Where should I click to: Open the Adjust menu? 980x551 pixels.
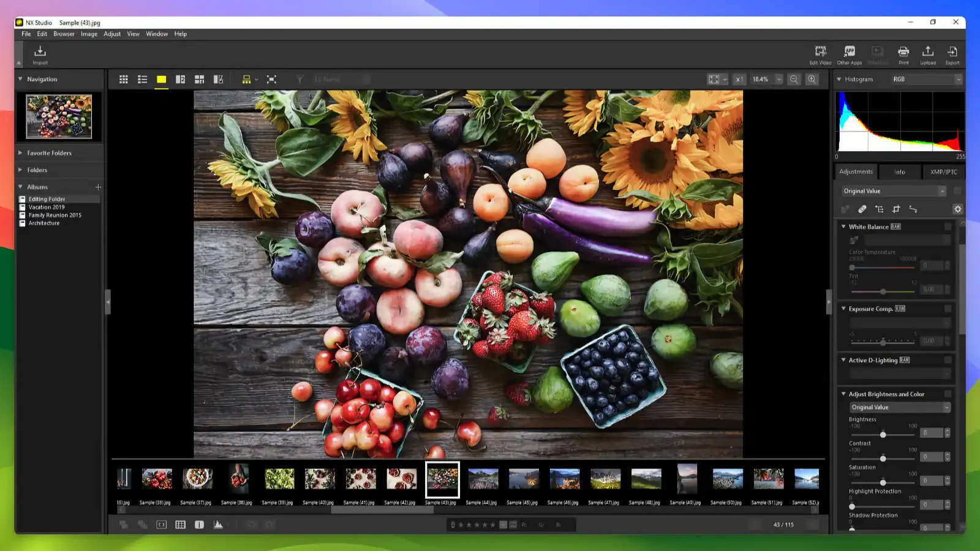click(111, 34)
